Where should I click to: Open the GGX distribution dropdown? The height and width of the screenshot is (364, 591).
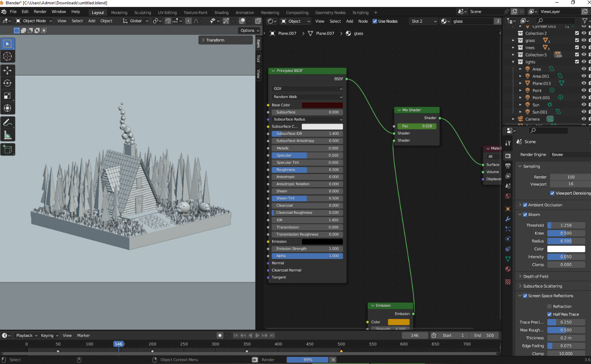308,89
